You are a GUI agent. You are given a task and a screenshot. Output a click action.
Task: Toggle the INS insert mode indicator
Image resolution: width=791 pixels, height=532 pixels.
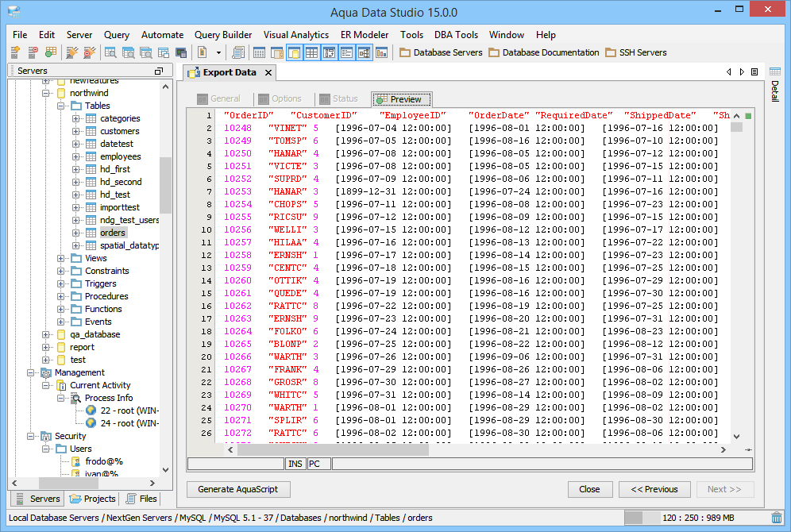point(295,464)
